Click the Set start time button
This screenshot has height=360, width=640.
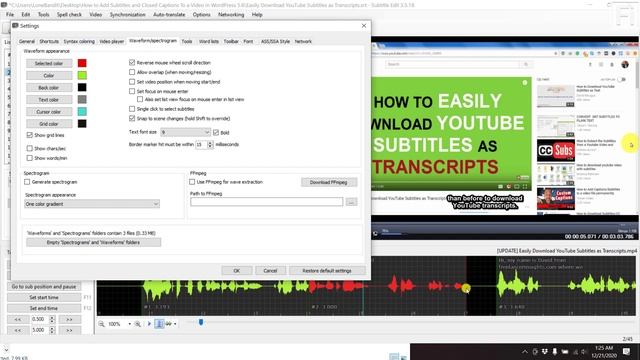(44, 298)
